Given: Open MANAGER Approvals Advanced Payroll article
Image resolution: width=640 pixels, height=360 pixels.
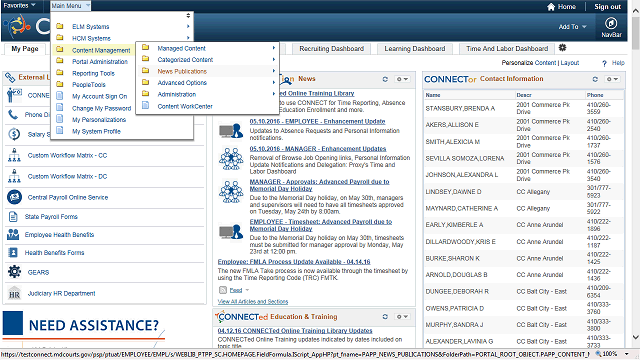Looking at the screenshot, I should click(x=319, y=185).
